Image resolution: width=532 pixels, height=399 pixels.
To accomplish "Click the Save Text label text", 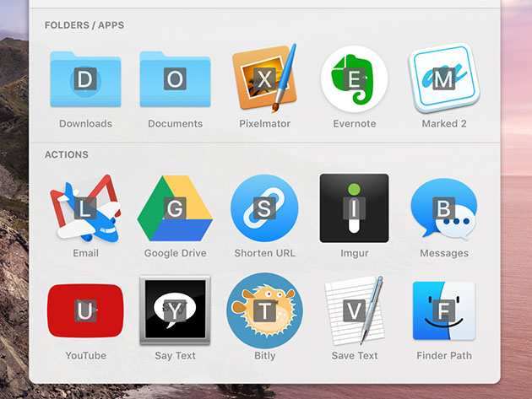I will click(x=354, y=356).
